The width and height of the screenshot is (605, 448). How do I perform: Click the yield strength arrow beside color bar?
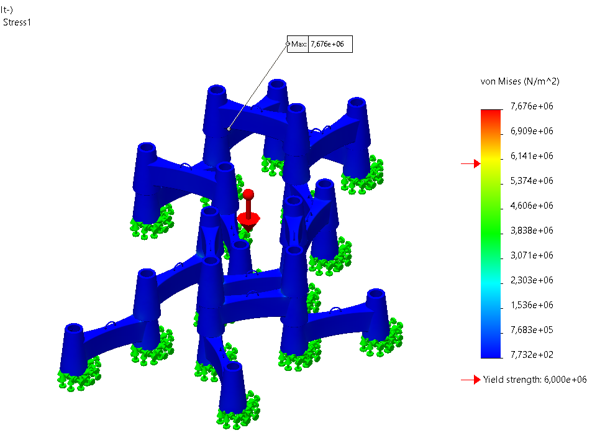click(x=471, y=164)
